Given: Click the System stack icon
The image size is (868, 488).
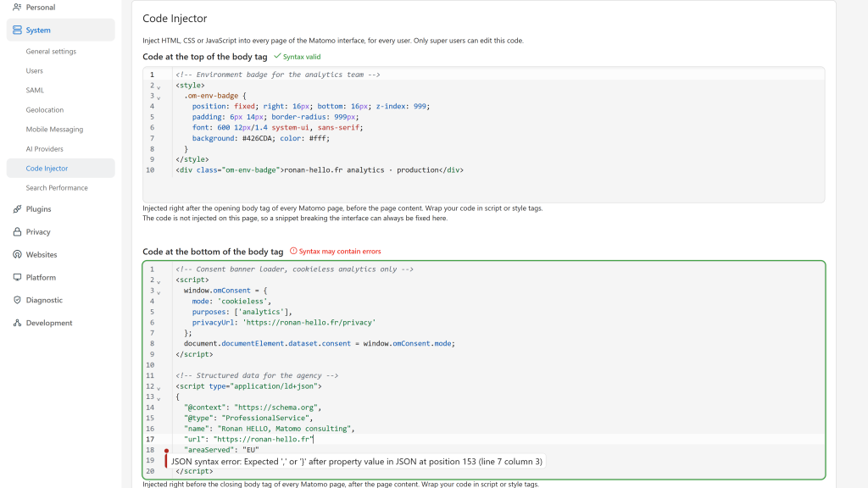Looking at the screenshot, I should 17,30.
